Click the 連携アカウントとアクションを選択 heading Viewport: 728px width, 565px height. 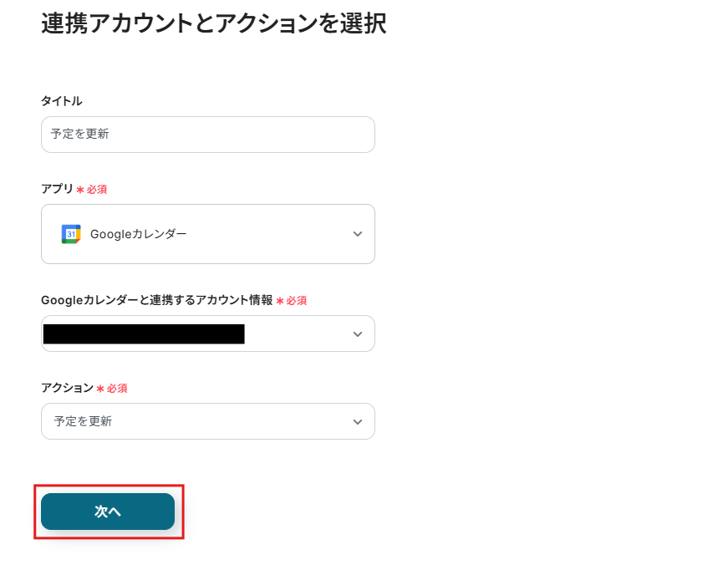pos(214,23)
